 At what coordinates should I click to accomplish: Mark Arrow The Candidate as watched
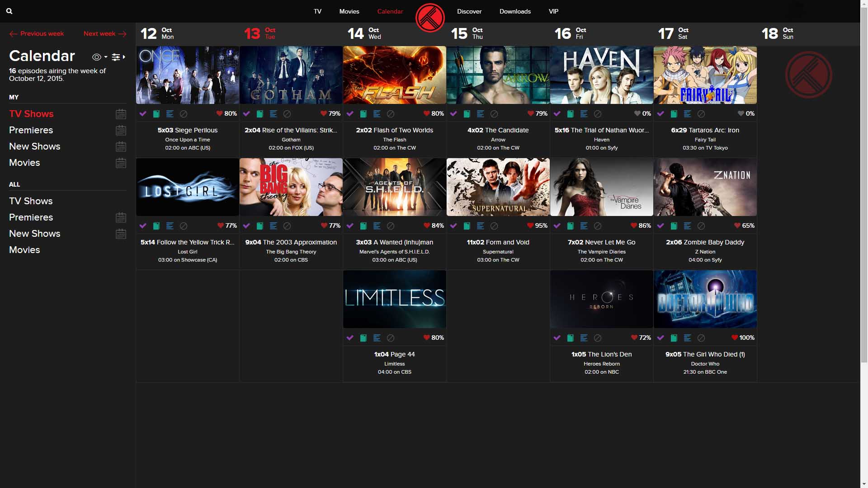453,114
